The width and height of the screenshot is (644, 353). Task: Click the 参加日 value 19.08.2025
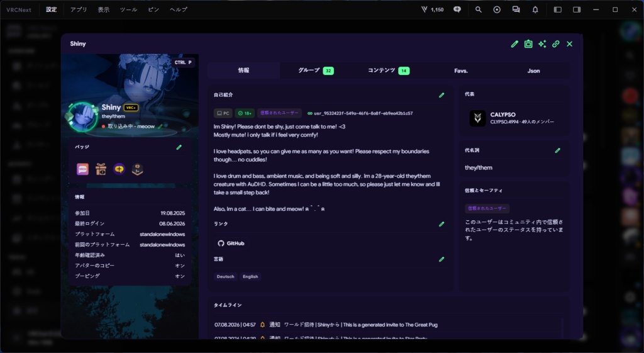coord(172,213)
